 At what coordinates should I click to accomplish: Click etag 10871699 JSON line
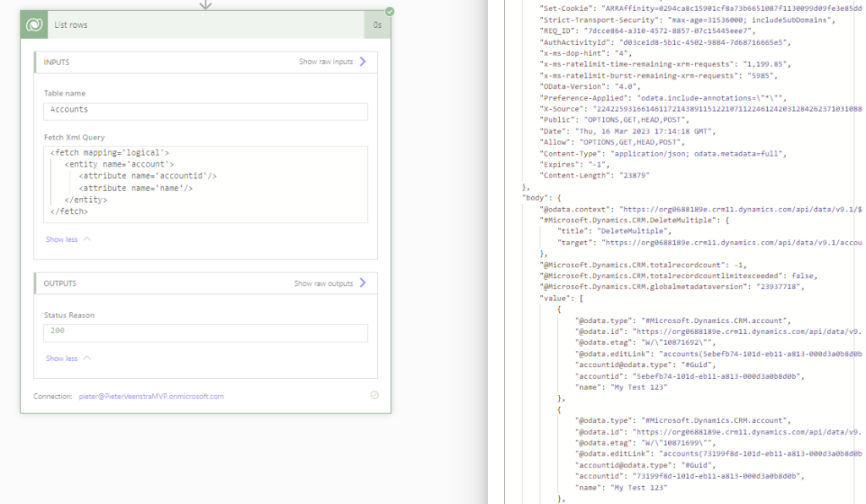[645, 443]
